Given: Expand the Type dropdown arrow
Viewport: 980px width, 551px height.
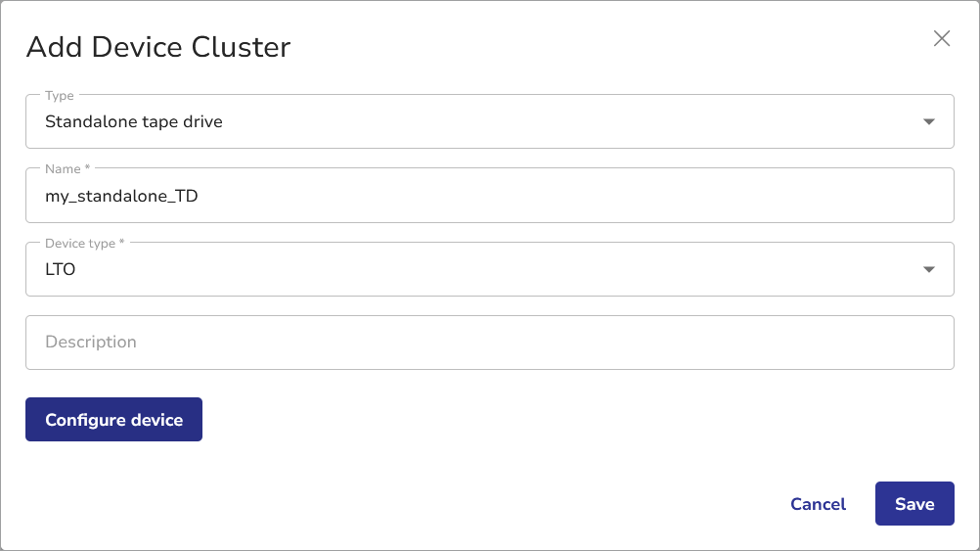Looking at the screenshot, I should point(929,122).
